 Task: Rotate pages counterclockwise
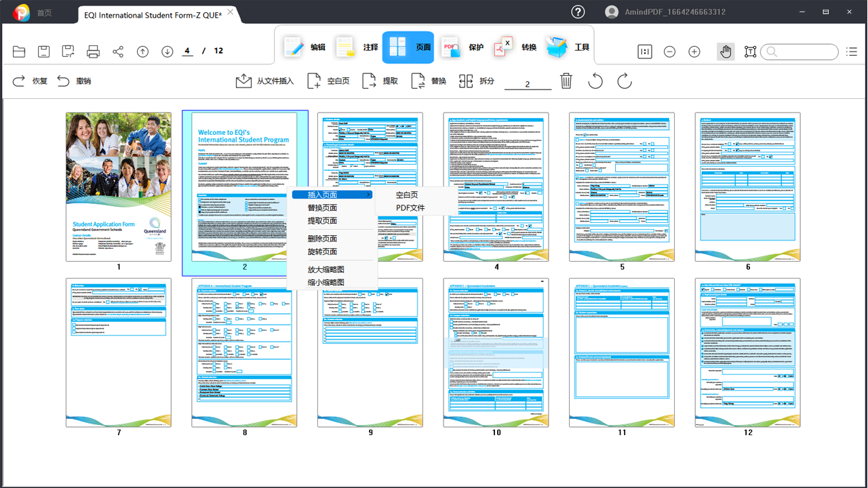(x=595, y=81)
